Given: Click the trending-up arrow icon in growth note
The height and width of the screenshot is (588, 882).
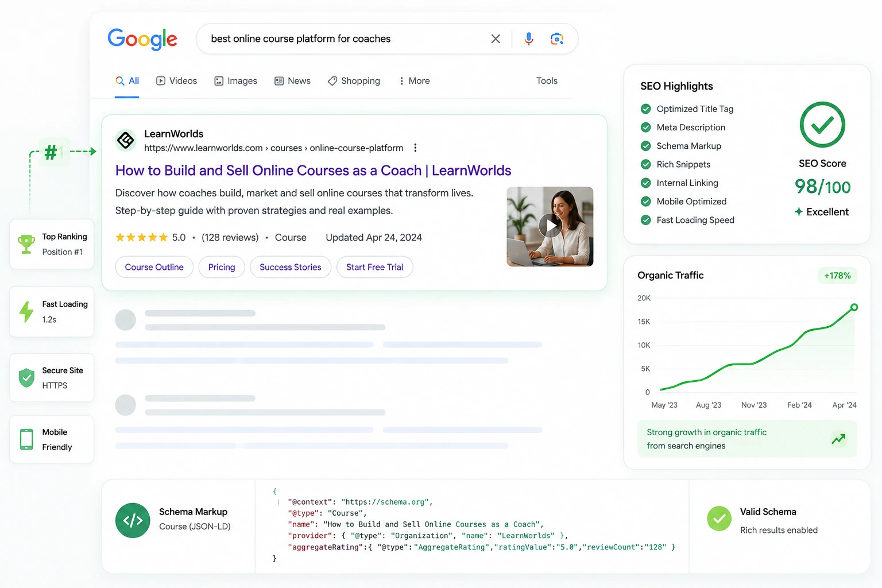Looking at the screenshot, I should (838, 439).
